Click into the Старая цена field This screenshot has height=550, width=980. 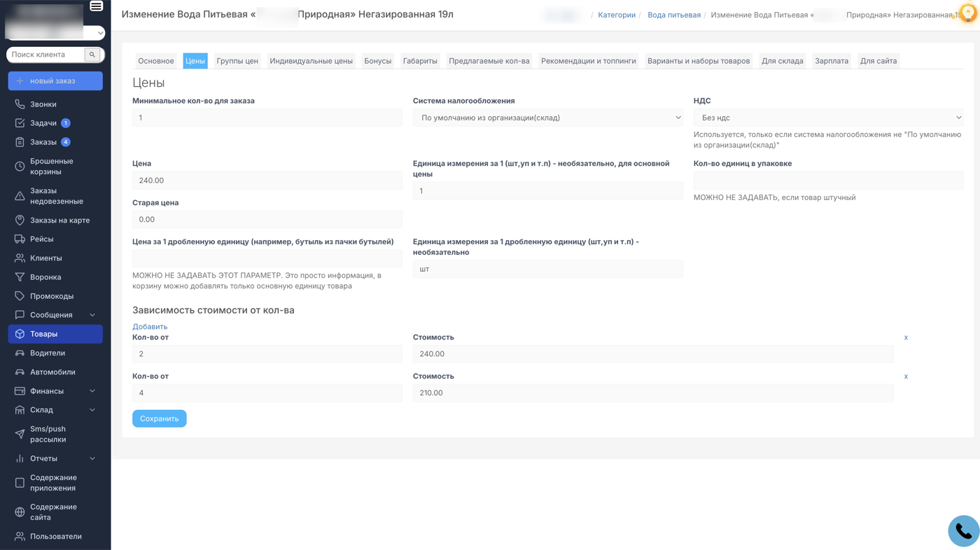pos(267,220)
